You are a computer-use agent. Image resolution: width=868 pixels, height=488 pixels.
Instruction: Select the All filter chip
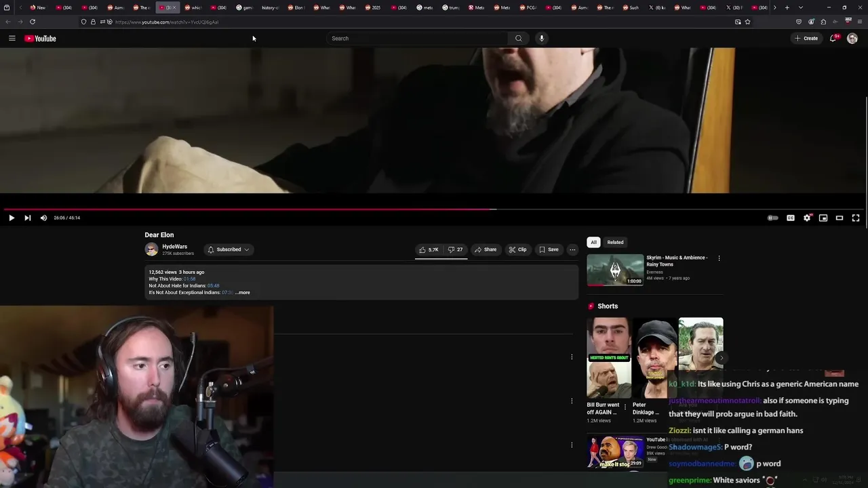pos(593,242)
